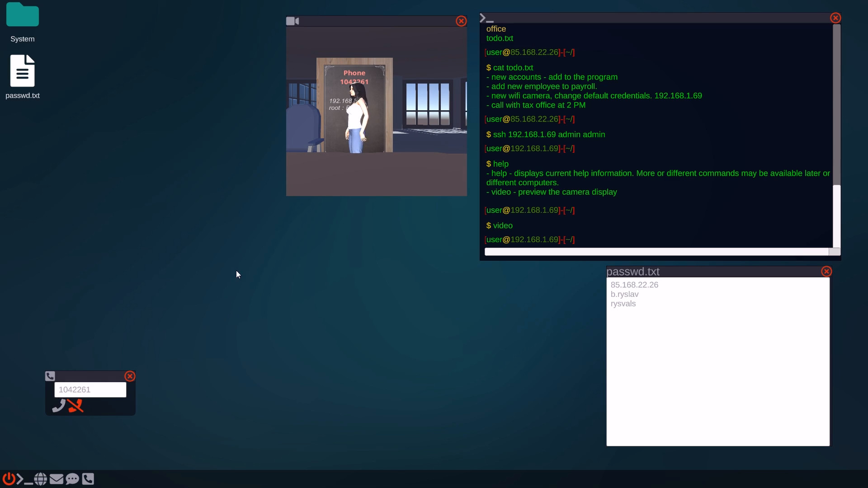Open the office link in the terminal
868x488 pixels.
click(x=495, y=28)
